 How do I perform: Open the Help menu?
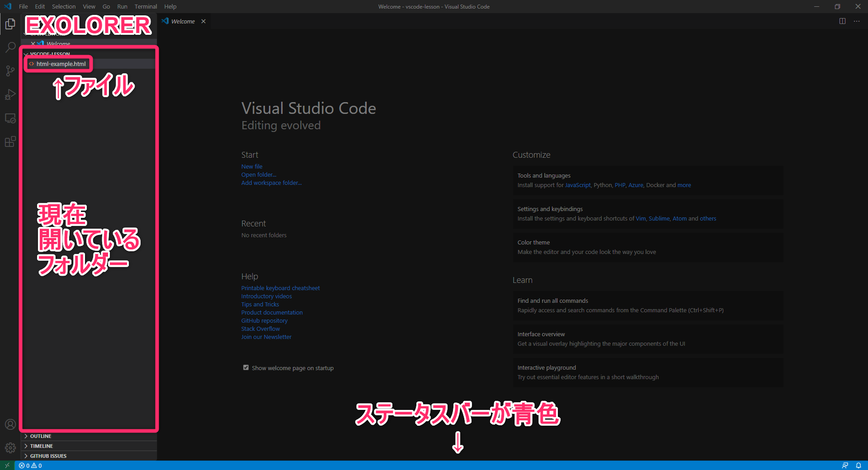click(x=170, y=6)
